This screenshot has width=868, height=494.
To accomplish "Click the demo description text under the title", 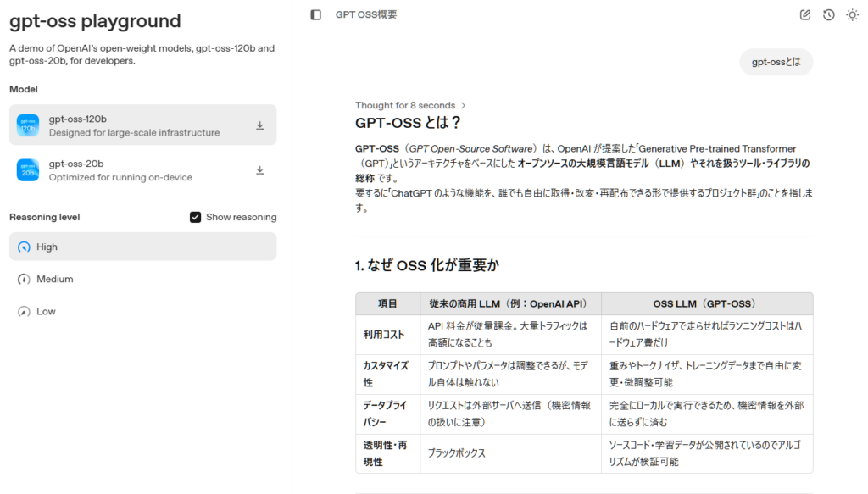I will (142, 54).
